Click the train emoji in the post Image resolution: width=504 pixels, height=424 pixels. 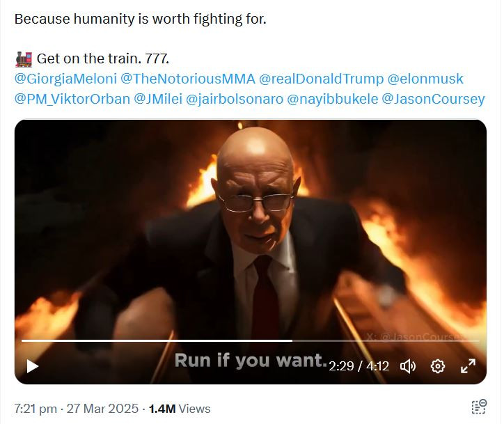[24, 59]
